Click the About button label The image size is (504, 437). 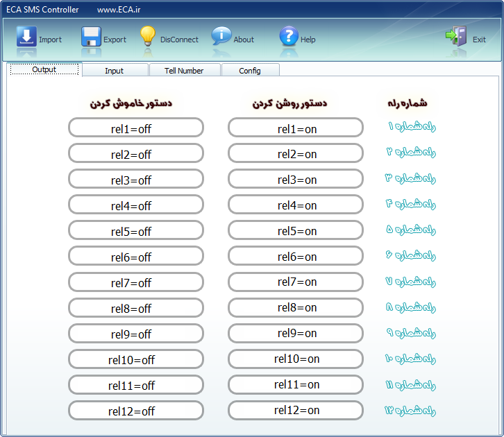pos(244,40)
